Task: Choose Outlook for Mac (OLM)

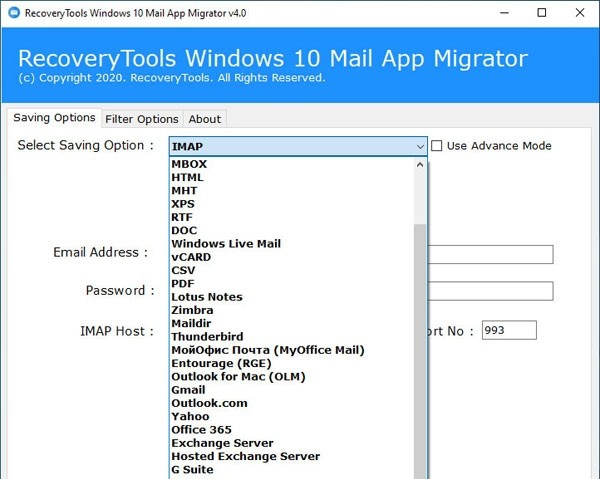Action: point(238,376)
